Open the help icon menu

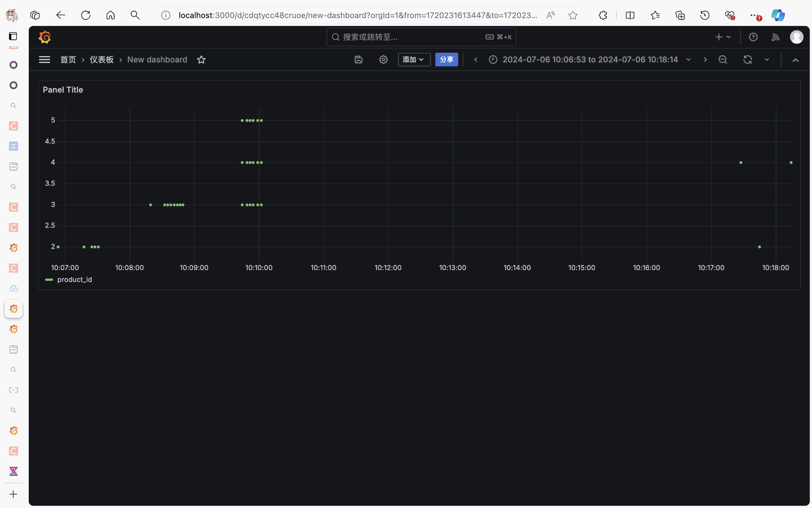coord(753,37)
